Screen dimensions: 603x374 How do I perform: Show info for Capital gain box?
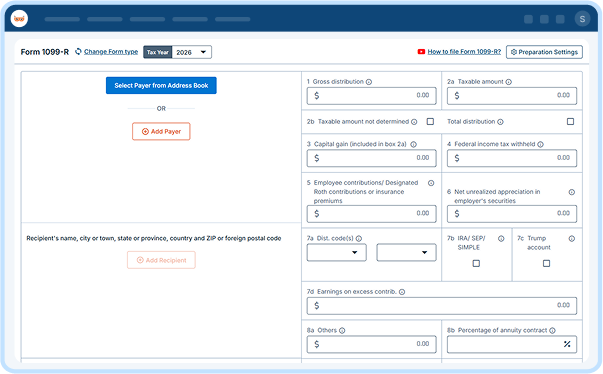click(x=413, y=145)
